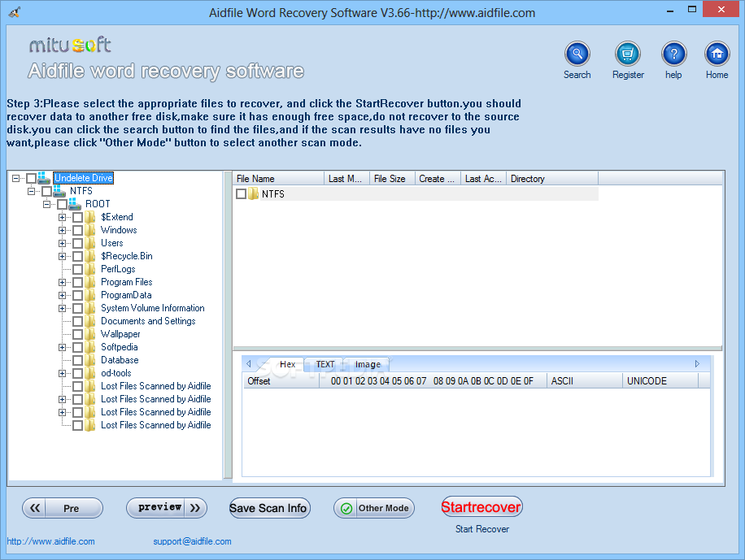Viewport: 745px width, 560px height.
Task: Expand the Program Files folder
Action: pyautogui.click(x=63, y=282)
